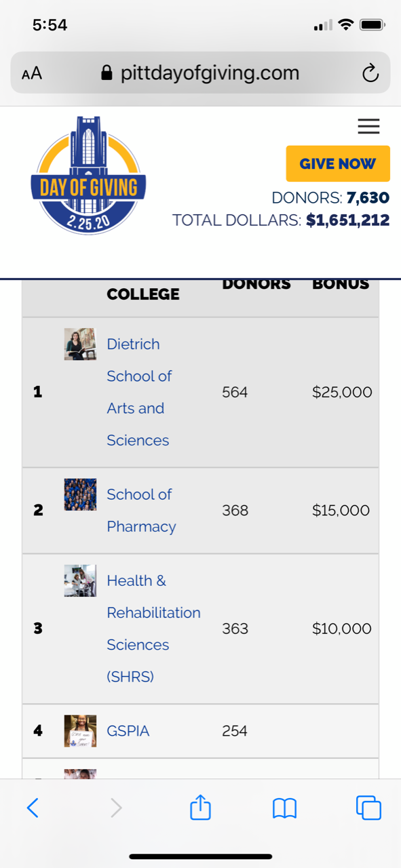Click the Day of Giving logo
The width and height of the screenshot is (401, 868).
[x=88, y=174]
